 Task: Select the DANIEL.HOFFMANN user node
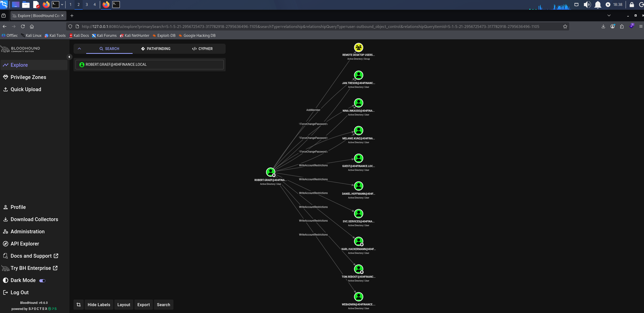point(359,186)
